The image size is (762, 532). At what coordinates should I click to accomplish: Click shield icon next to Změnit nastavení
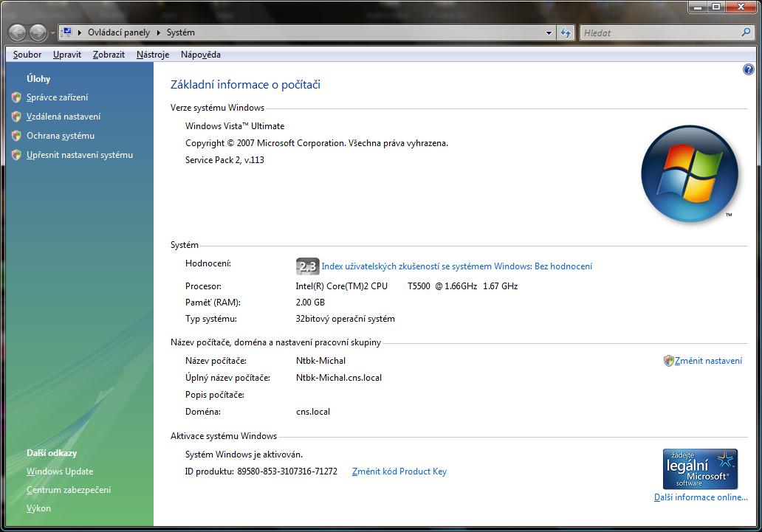tap(669, 361)
